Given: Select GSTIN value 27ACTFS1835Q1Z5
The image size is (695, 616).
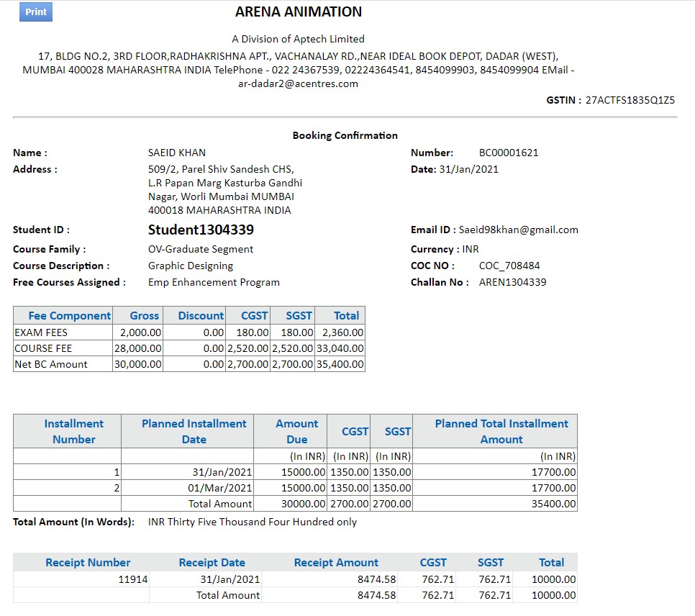Looking at the screenshot, I should click(x=630, y=100).
